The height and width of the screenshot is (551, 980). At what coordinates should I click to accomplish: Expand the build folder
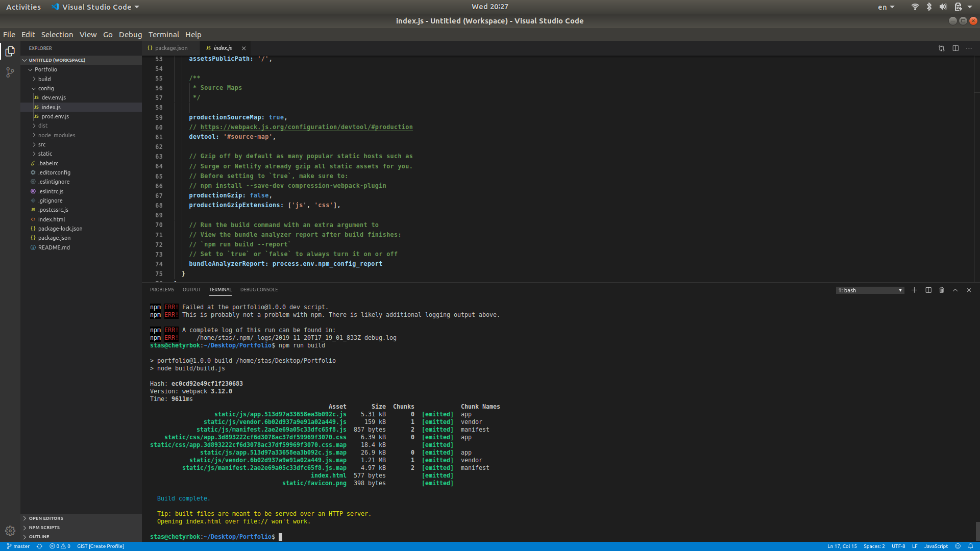pyautogui.click(x=82, y=79)
